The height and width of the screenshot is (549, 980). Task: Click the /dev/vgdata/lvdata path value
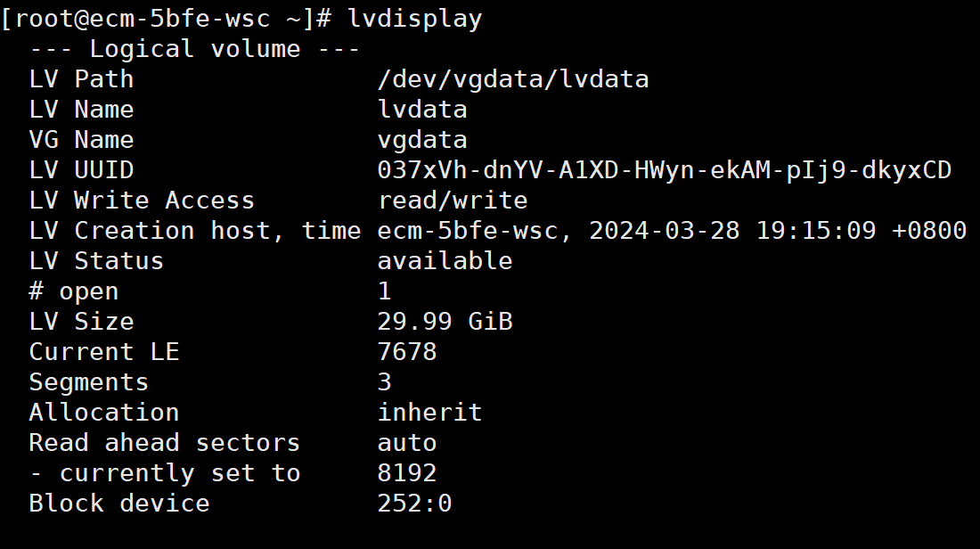pyautogui.click(x=512, y=79)
